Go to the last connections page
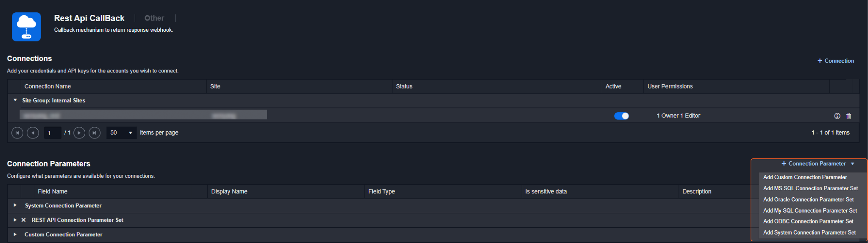Screen dimensions: 868x243 coord(95,133)
